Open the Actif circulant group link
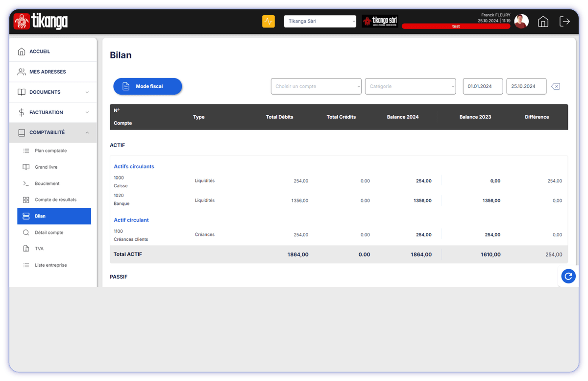Screen dimensions: 588x381 coord(131,220)
